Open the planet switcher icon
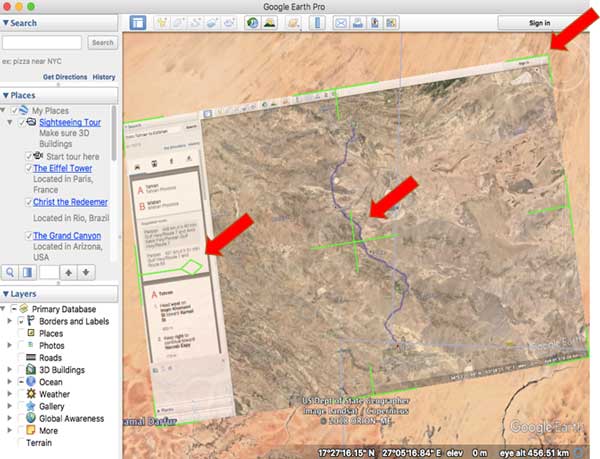This screenshot has height=459, width=600. tap(293, 23)
